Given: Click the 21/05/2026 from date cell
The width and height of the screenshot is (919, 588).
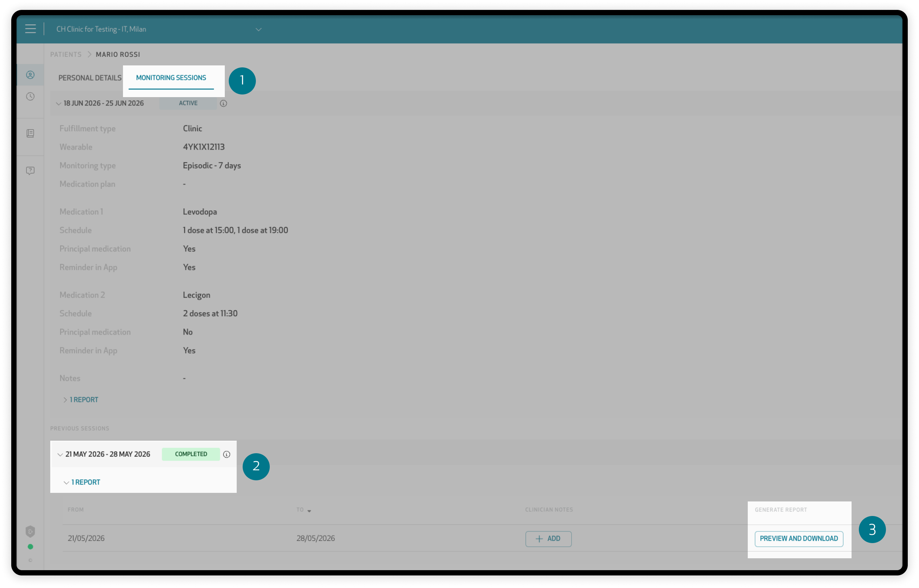Looking at the screenshot, I should coord(86,538).
